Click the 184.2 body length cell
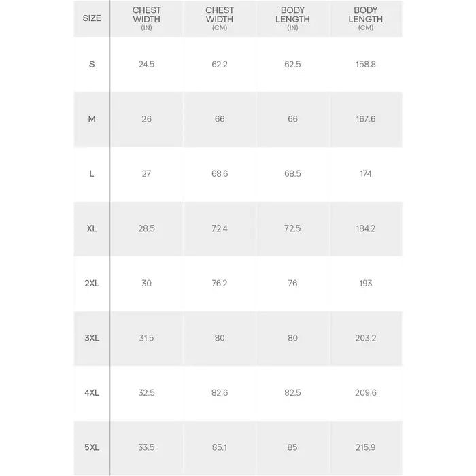 [366, 228]
